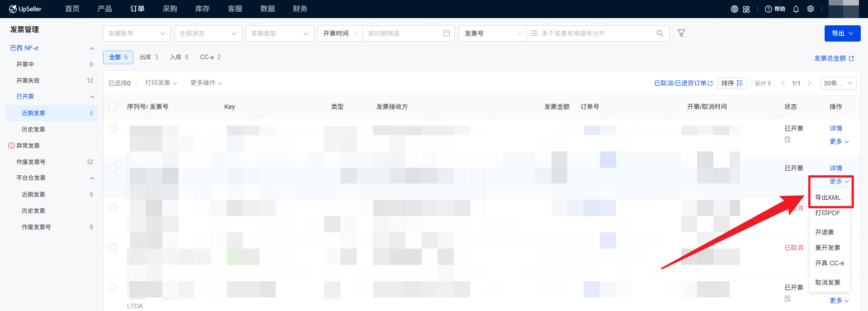Open the settings gear icon

(x=811, y=9)
